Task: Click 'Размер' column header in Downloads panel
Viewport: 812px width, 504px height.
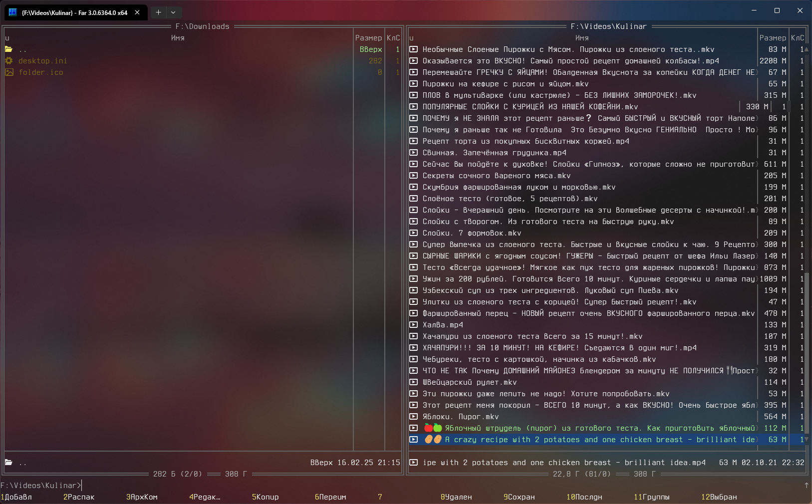Action: coord(368,38)
